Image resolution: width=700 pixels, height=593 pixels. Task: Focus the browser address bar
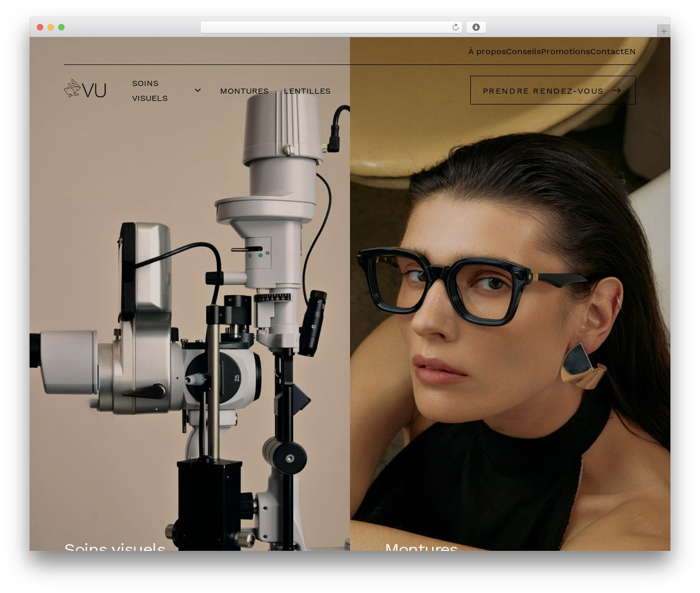(331, 27)
